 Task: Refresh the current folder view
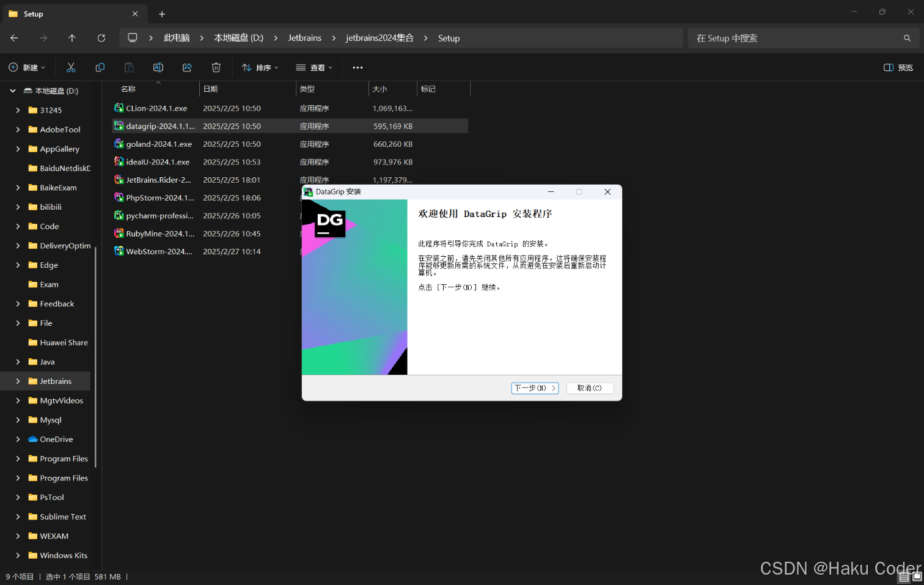coord(101,38)
